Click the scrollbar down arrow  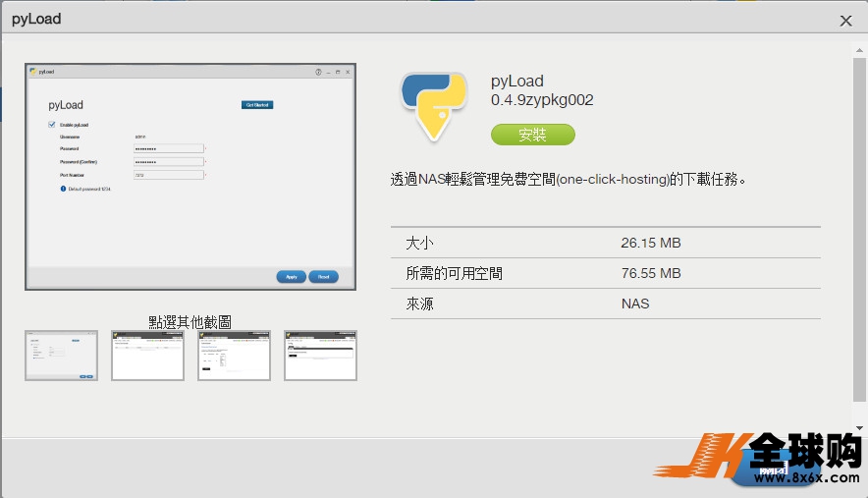point(860,428)
